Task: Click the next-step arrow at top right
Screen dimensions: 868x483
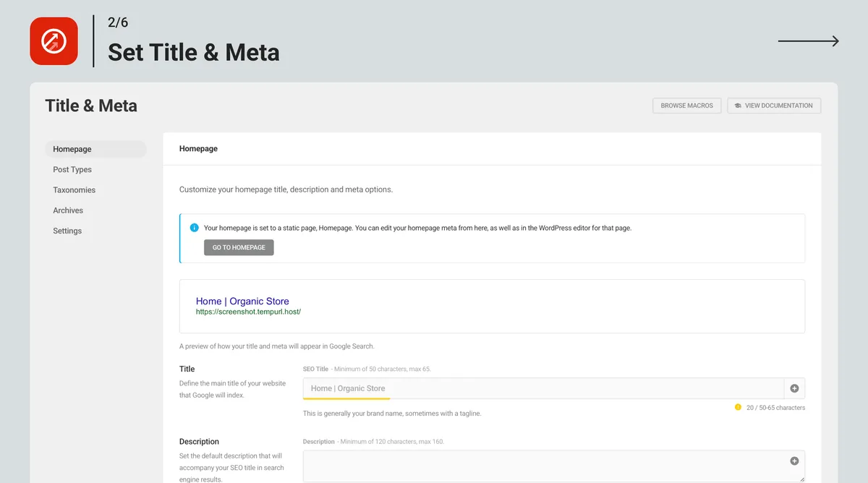Action: tap(809, 41)
